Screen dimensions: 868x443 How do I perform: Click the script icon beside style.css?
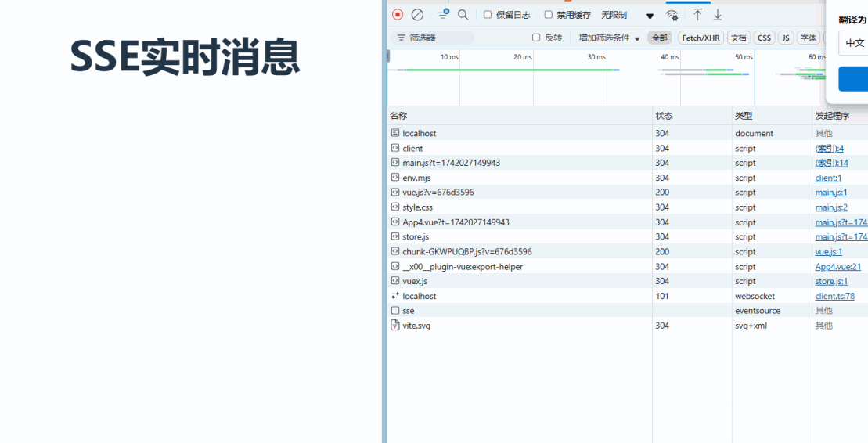pos(395,207)
